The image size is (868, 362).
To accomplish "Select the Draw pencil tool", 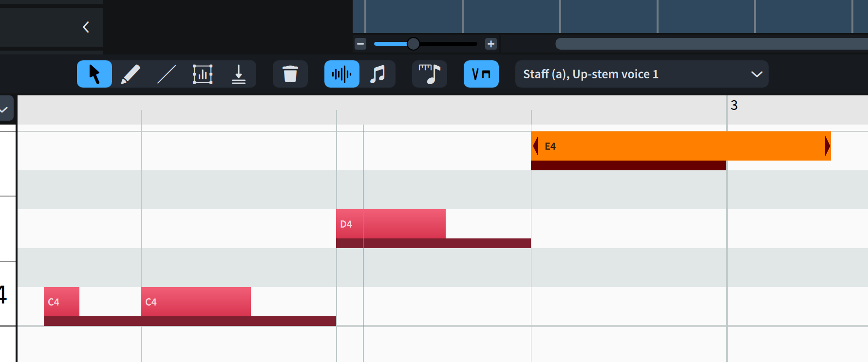I will tap(130, 74).
